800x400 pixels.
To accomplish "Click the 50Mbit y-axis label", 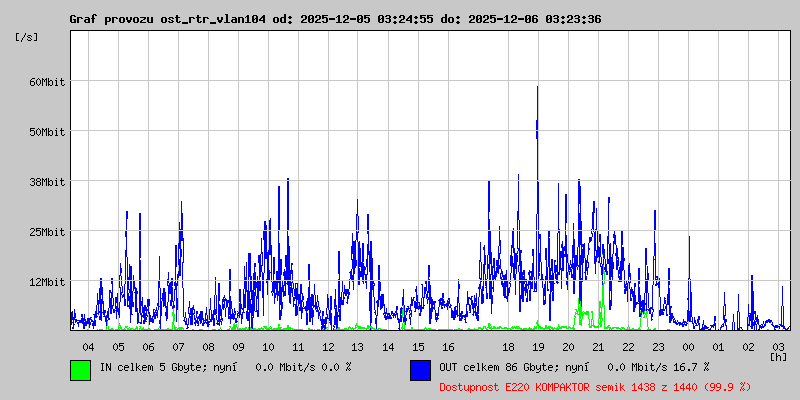I will 47,132.
